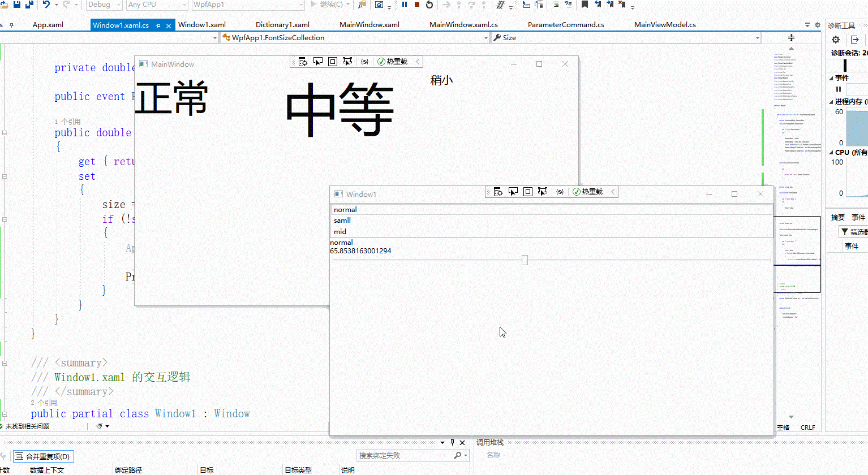Select 'samll' item in Window1 list

click(x=342, y=221)
